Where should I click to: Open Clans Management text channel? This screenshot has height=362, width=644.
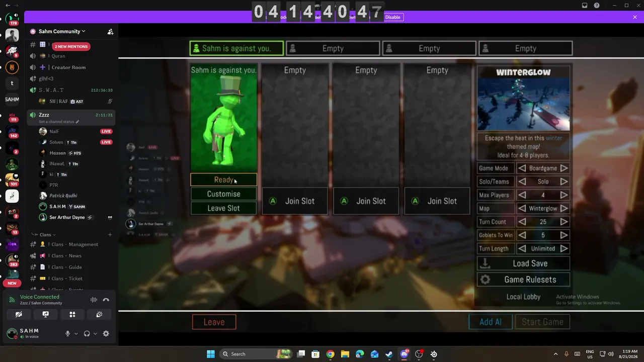71,244
